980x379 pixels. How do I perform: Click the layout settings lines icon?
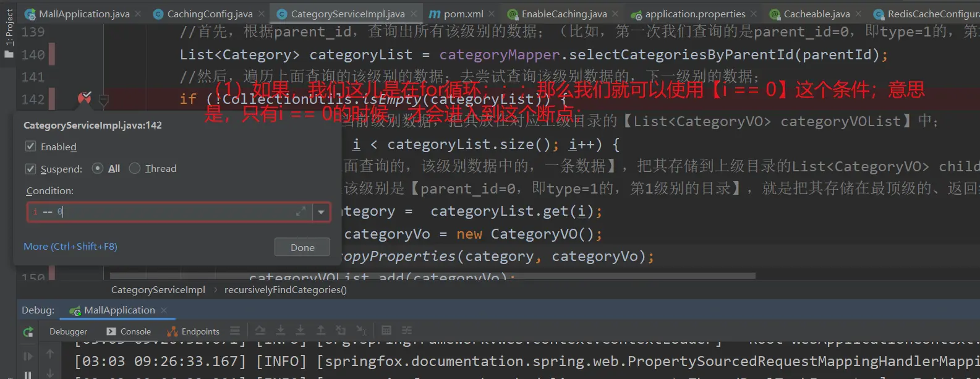coord(235,331)
